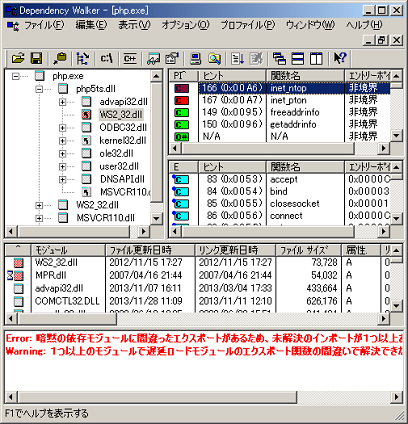Open the ウィンドウ(W) menu
Screen dimensions: 408x424
tap(311, 25)
